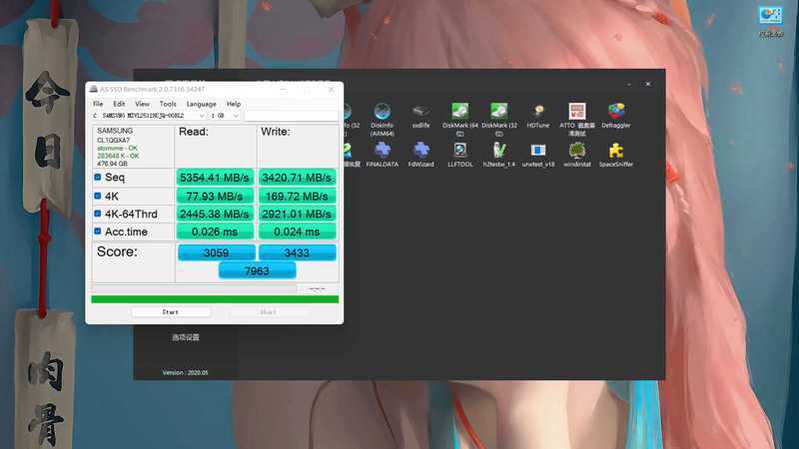Close the dark toolbox window

tap(648, 84)
